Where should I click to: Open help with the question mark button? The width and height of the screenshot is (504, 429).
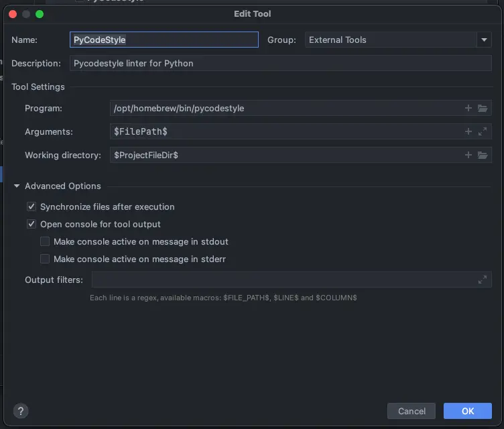[x=21, y=411]
